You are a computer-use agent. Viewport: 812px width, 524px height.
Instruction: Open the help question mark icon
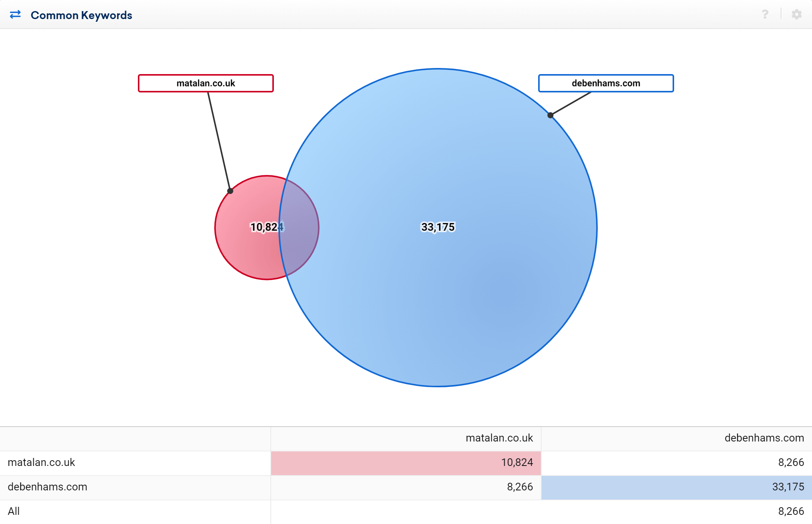click(x=765, y=15)
